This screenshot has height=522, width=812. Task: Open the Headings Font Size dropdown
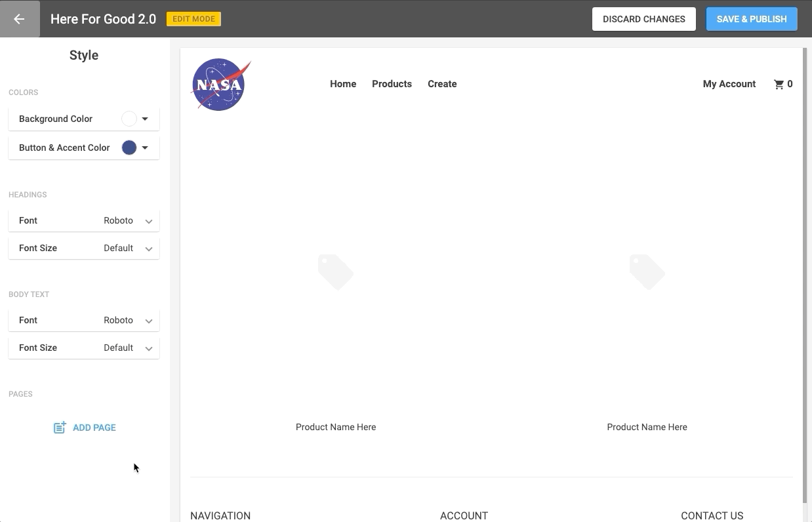pos(149,249)
